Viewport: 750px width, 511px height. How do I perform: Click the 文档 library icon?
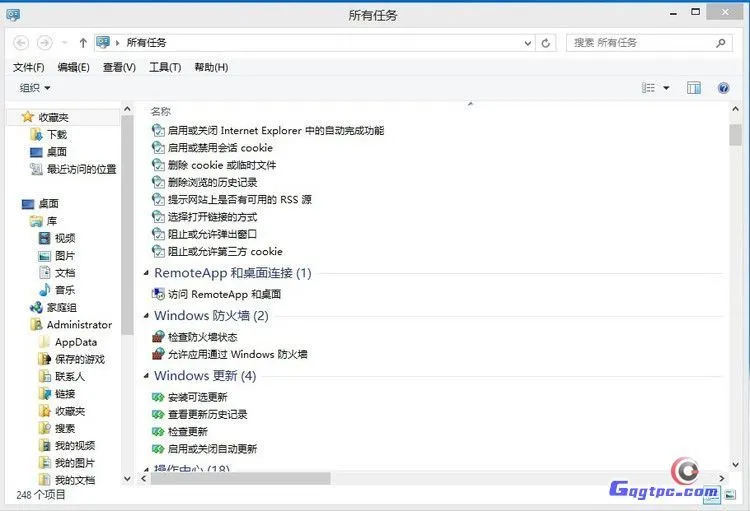point(44,273)
